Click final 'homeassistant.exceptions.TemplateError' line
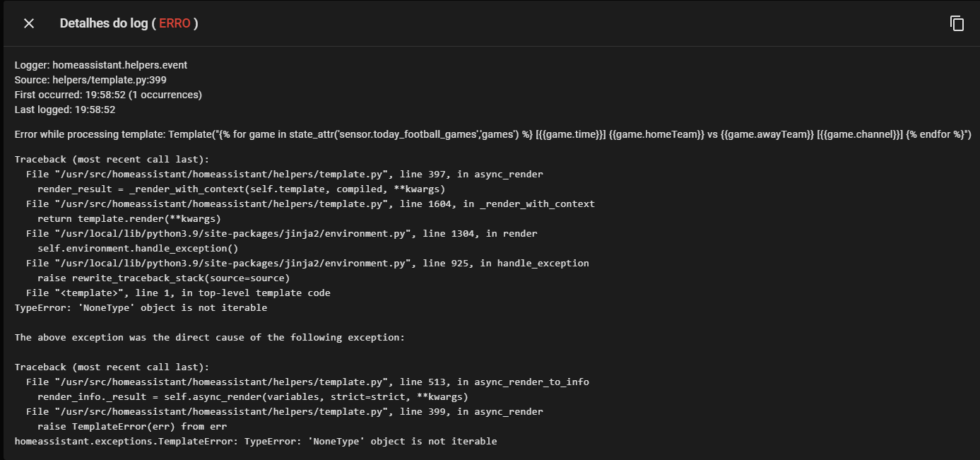This screenshot has width=980, height=460. pos(256,441)
